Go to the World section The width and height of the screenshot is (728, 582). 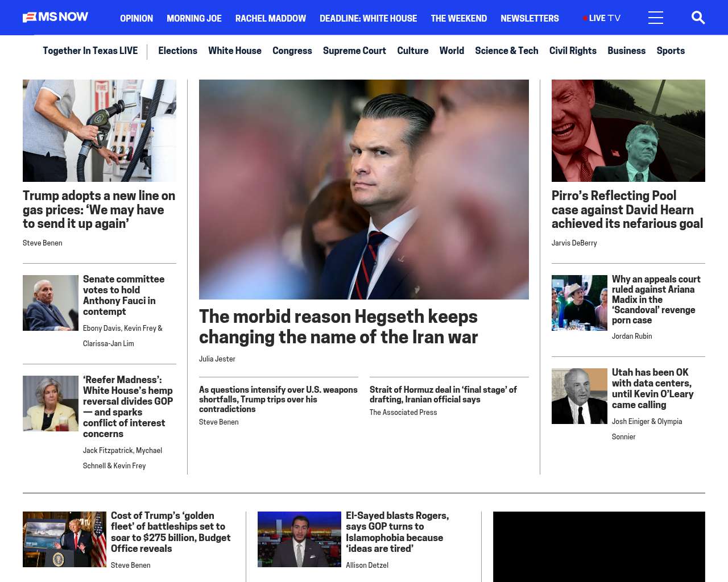pyautogui.click(x=452, y=51)
